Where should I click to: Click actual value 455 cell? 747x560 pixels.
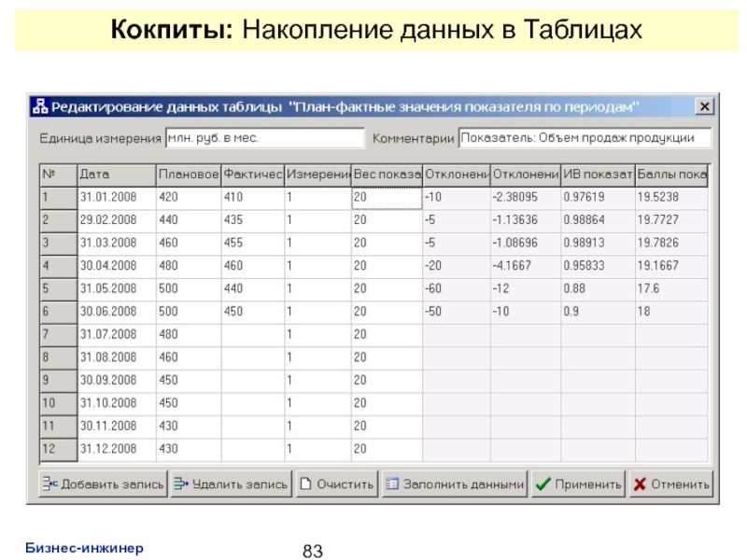(253, 244)
